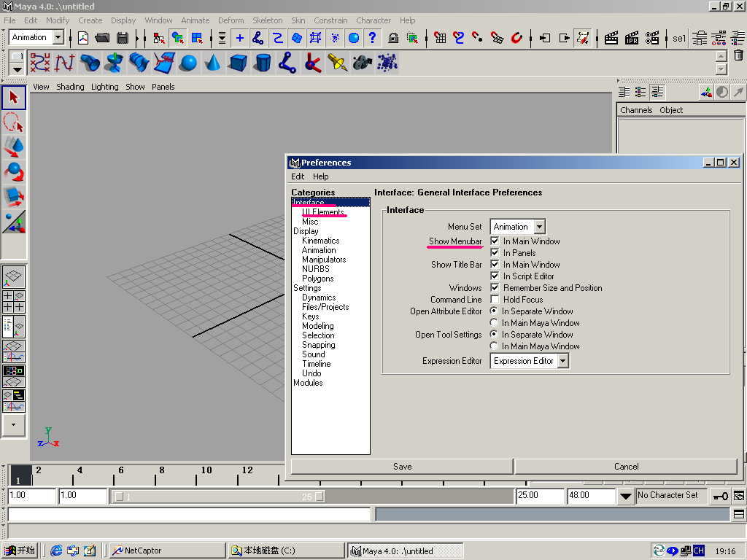Open the character set dropdown arrow
Viewport: 747px width, 560px height.
625,496
